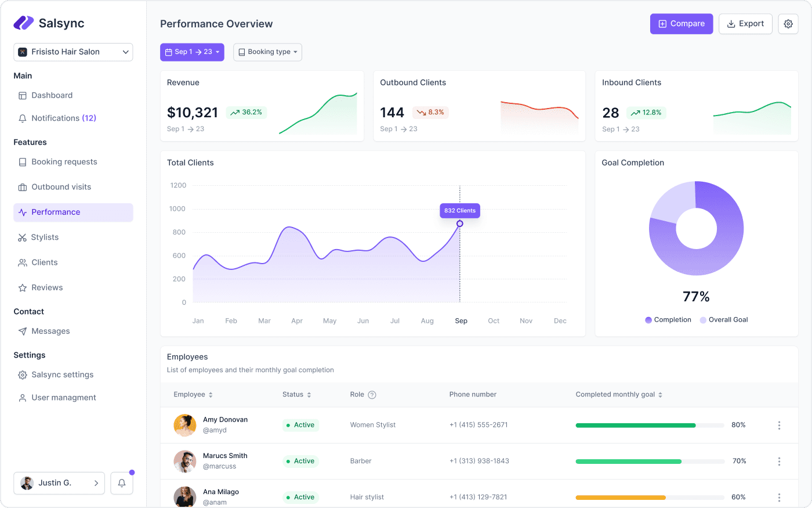Click the Outbound Clients 8.3% trend badge

[x=430, y=112]
